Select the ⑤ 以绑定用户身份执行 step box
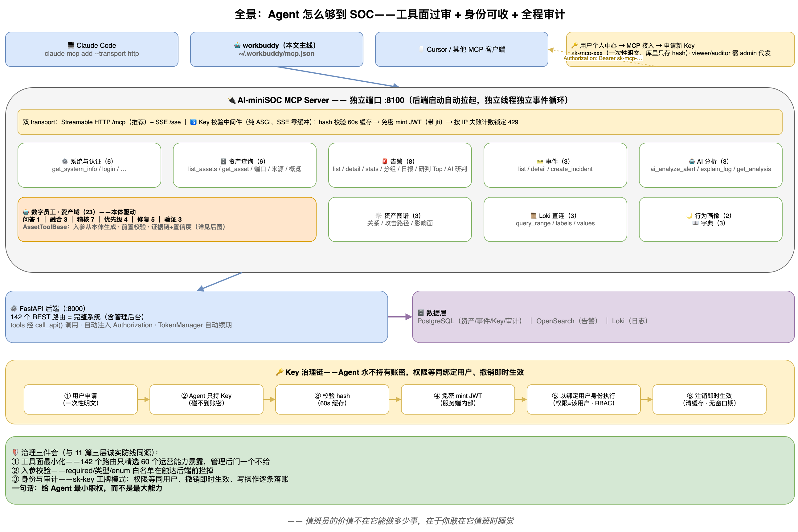 [x=583, y=399]
